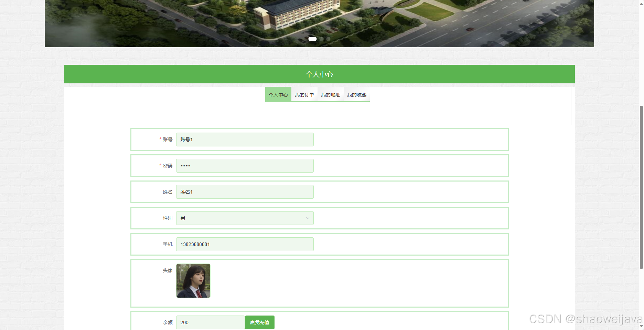Image resolution: width=644 pixels, height=330 pixels.
Task: Click the page vertical scrollbar thumb
Action: 641,187
